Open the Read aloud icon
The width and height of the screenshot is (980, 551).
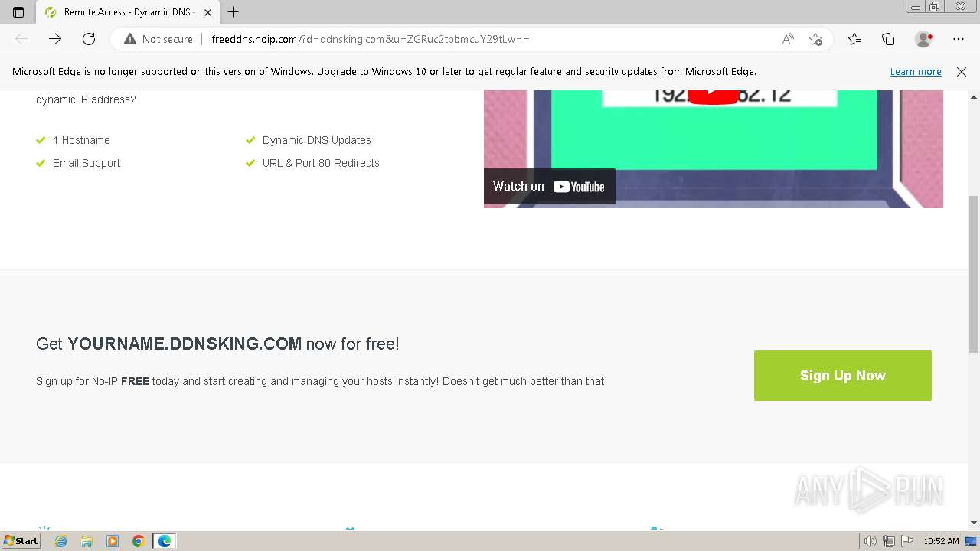pyautogui.click(x=788, y=39)
